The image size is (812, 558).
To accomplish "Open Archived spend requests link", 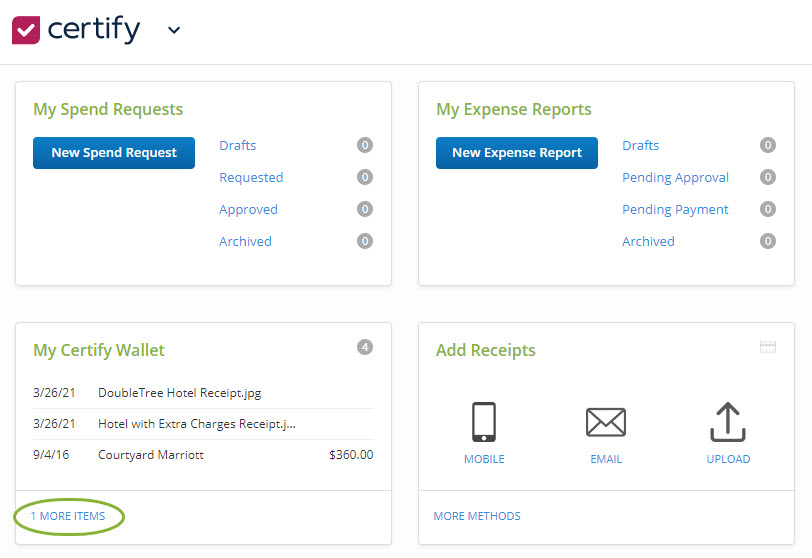I will [245, 241].
